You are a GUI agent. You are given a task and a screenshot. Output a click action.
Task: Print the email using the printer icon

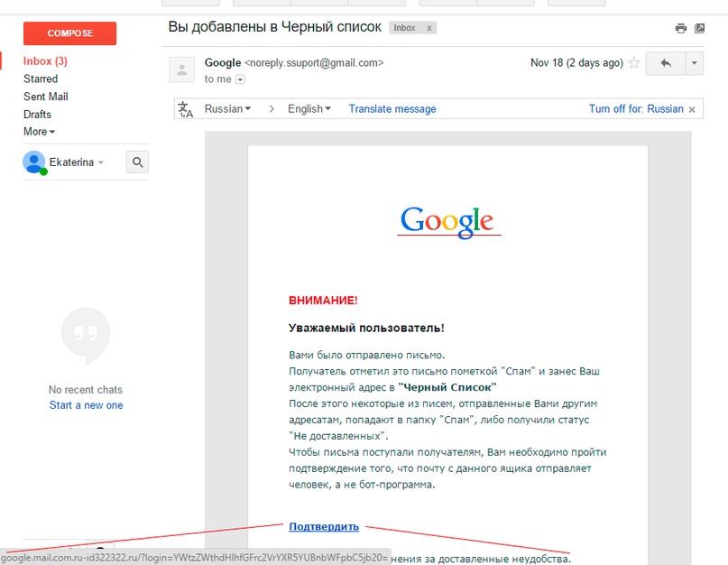681,28
